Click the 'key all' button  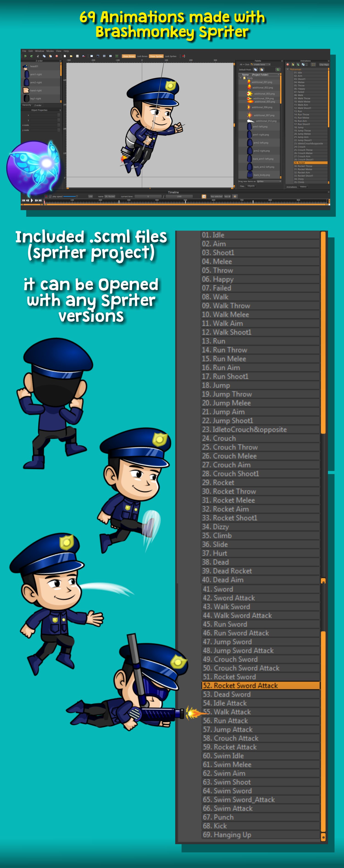228,196
